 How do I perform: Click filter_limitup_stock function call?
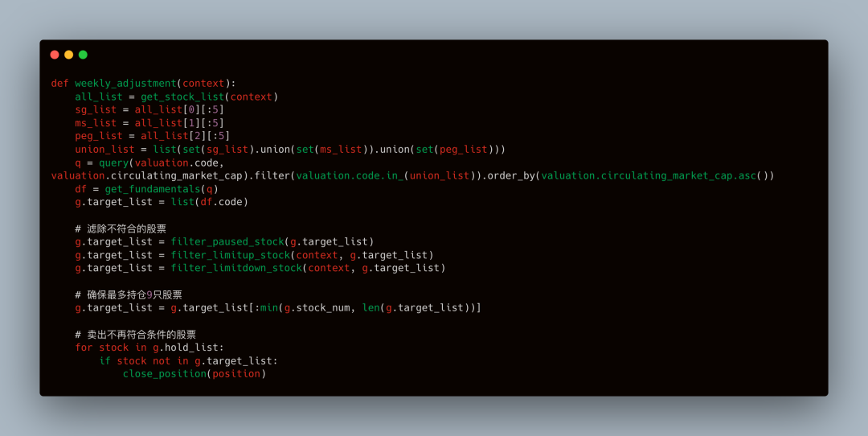(x=231, y=255)
